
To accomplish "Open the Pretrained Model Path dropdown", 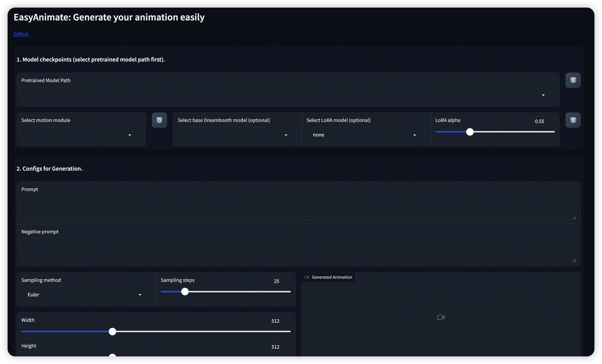I will pyautogui.click(x=288, y=95).
